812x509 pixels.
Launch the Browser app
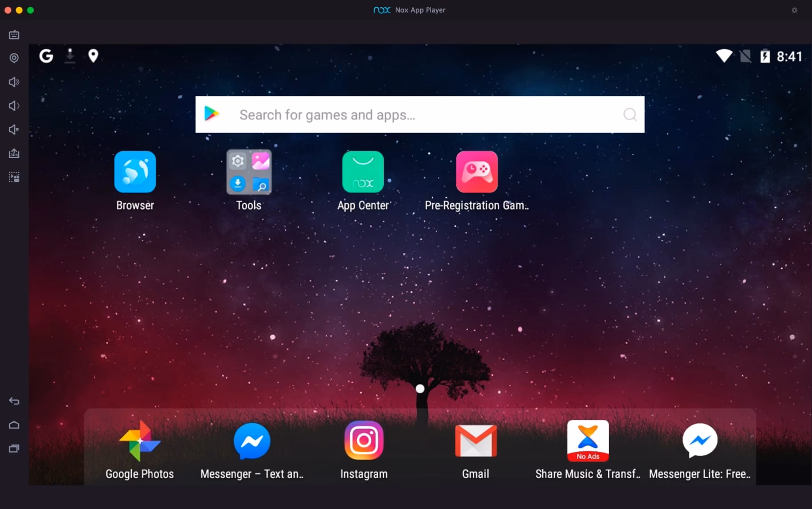pos(135,171)
